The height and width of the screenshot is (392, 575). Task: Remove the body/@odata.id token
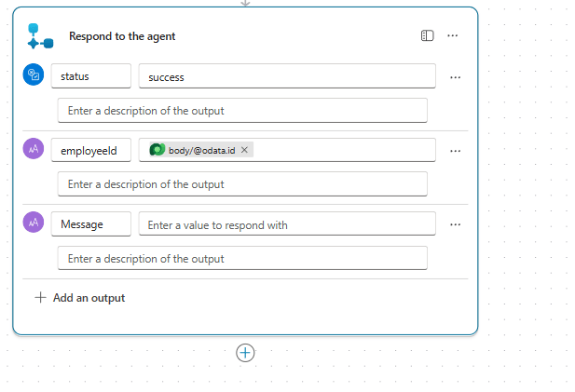tap(244, 150)
